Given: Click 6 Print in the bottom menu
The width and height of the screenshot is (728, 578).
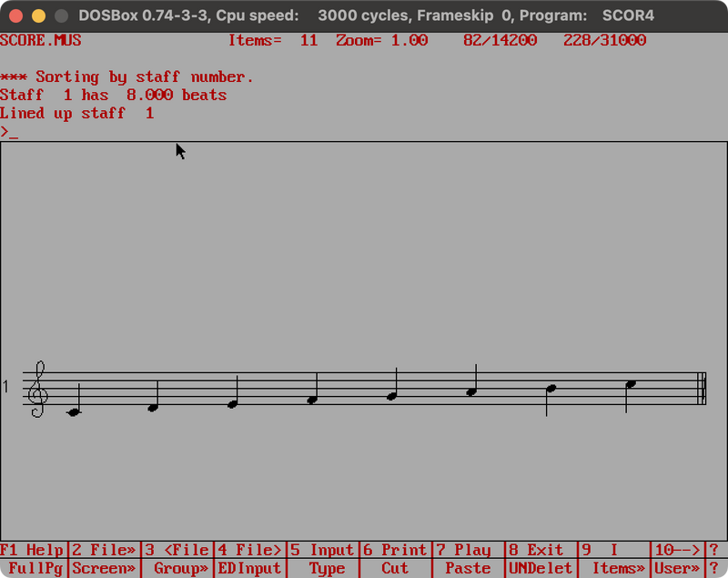Looking at the screenshot, I should 395,550.
